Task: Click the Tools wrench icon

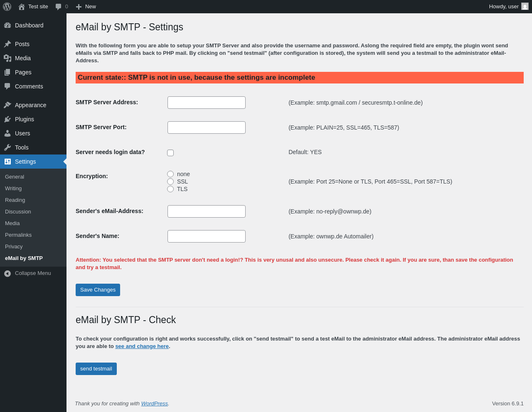Action: point(7,147)
